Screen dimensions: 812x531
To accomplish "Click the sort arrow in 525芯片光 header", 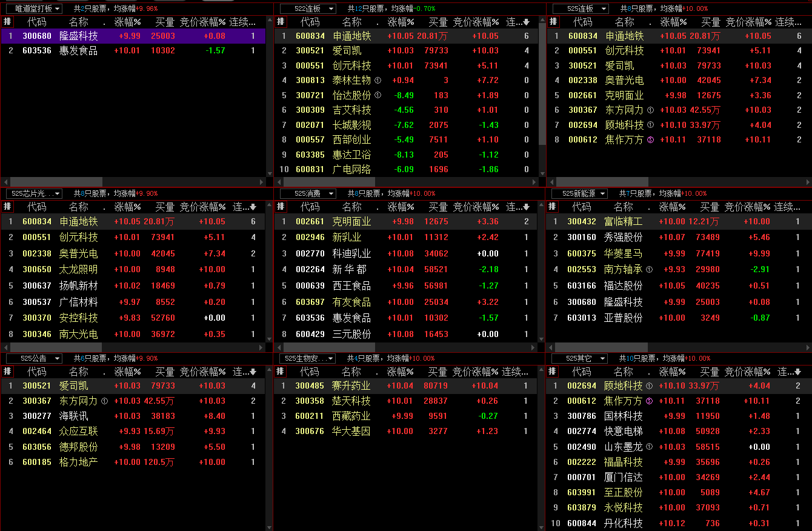I will [253, 207].
